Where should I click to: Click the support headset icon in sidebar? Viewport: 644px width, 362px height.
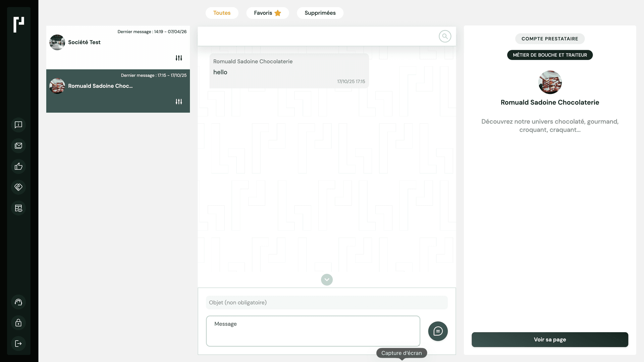(18, 302)
